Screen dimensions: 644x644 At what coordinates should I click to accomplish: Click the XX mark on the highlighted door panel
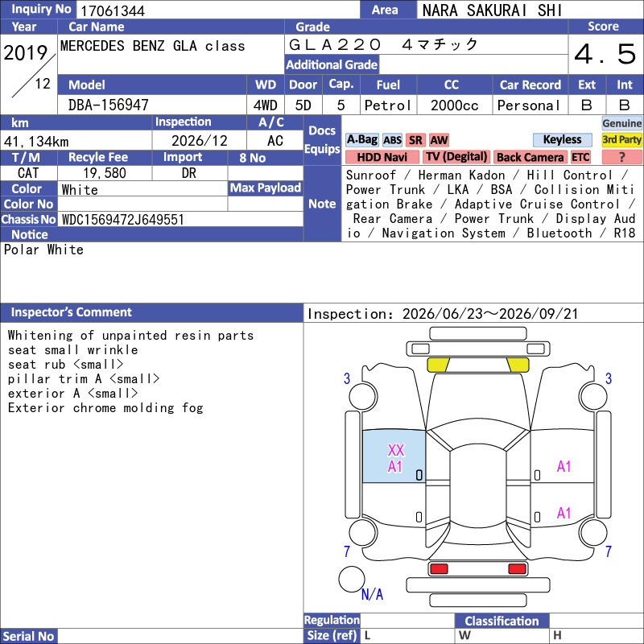click(x=396, y=451)
